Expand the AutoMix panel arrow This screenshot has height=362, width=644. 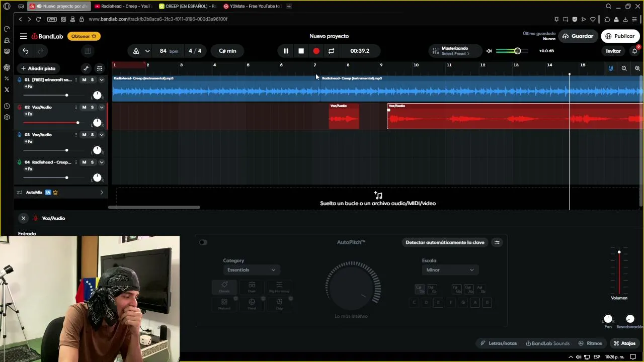click(x=102, y=193)
